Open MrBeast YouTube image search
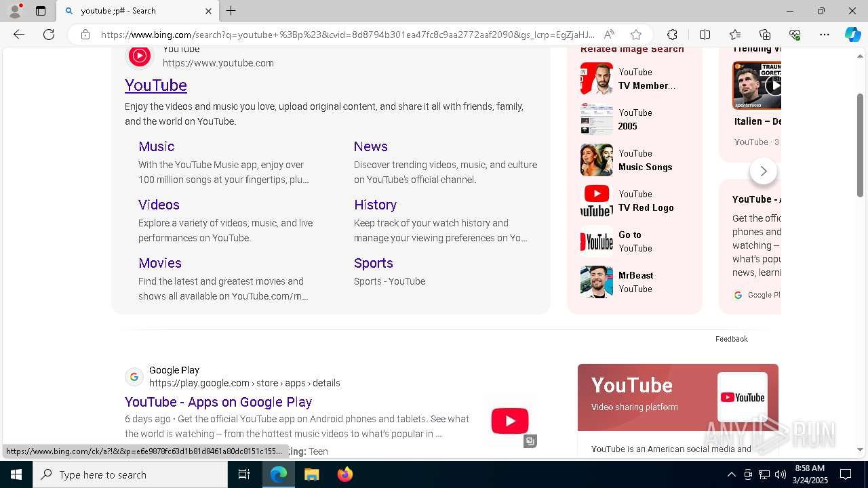This screenshot has width=868, height=488. pos(634,282)
